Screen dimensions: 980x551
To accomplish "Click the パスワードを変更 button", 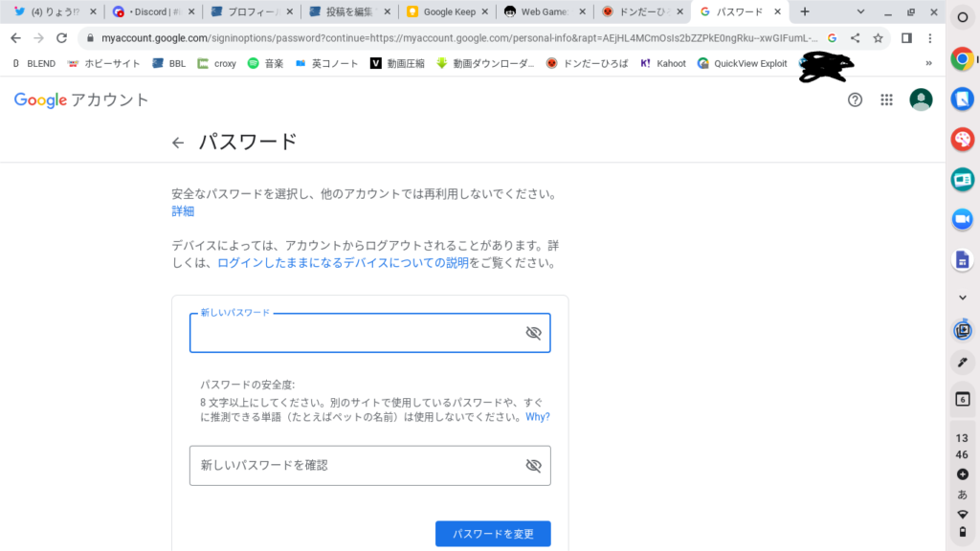I will [493, 534].
